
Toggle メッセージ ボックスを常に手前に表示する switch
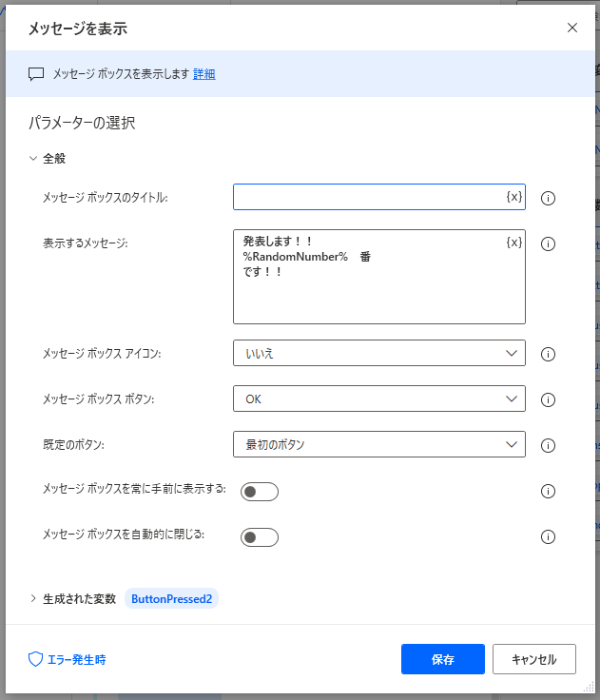click(260, 492)
